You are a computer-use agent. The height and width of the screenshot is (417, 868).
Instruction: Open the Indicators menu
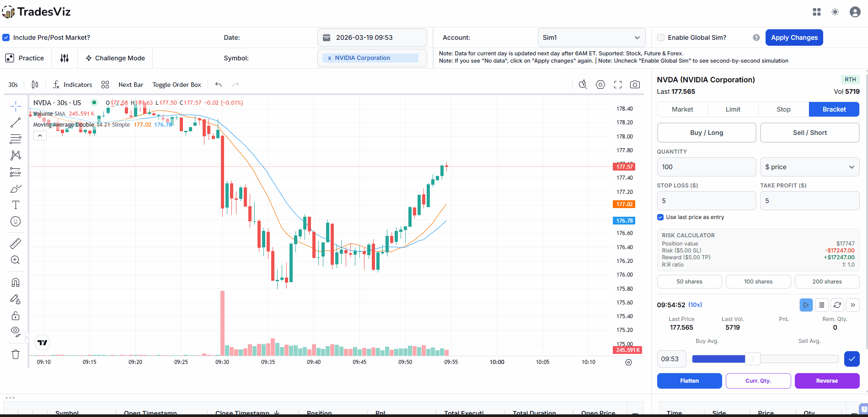click(x=72, y=85)
